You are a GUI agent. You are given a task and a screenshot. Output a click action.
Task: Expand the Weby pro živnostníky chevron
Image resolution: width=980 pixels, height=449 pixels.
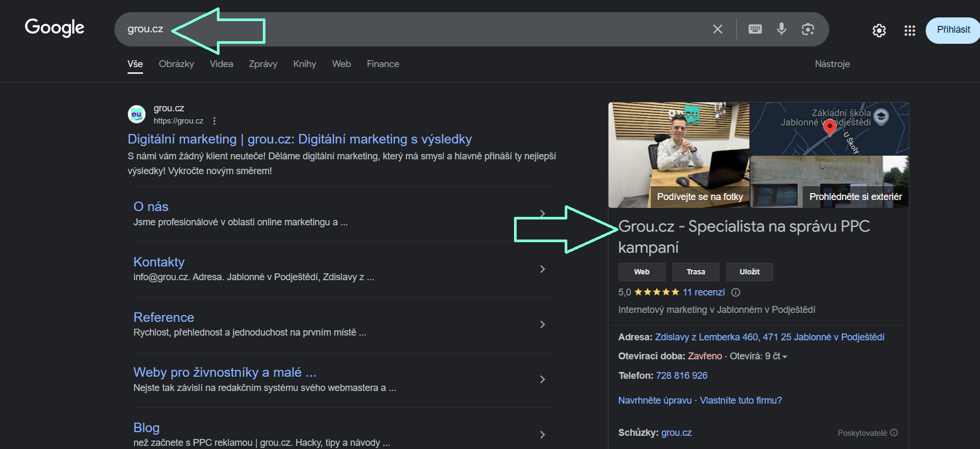(x=543, y=379)
